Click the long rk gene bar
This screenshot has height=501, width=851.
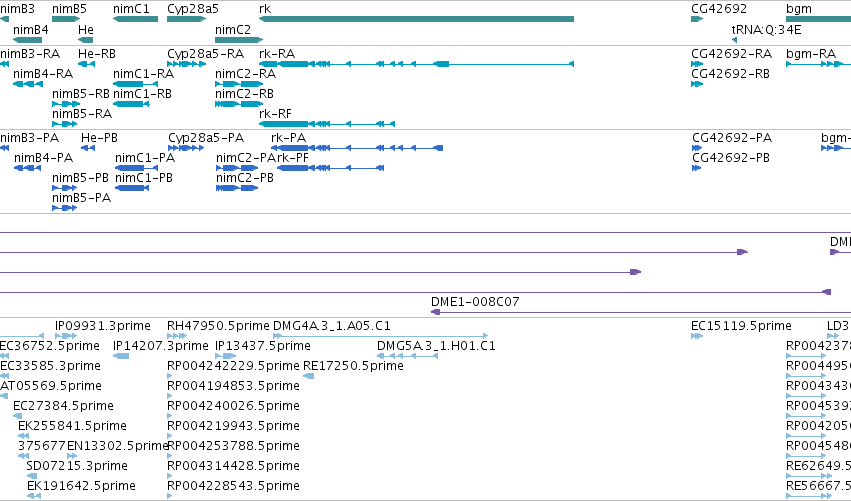click(x=416, y=19)
